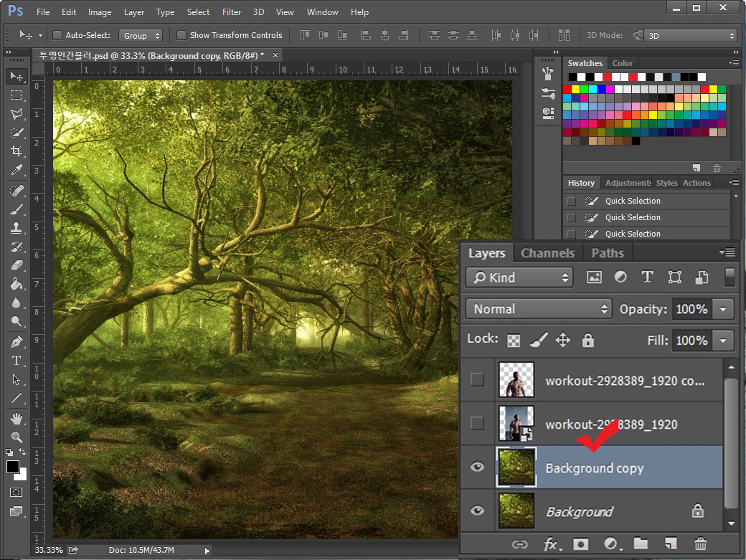
Task: Add a layer mask
Action: (580, 544)
